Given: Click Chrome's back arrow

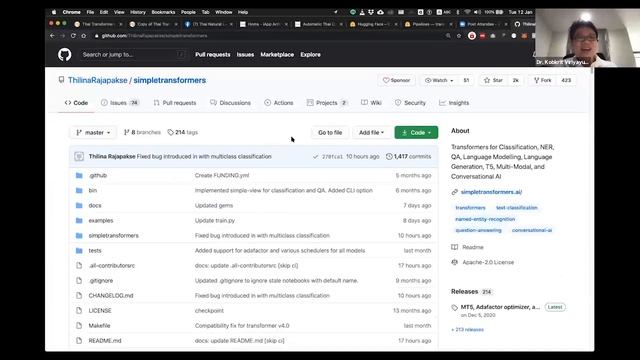Looking at the screenshot, I should (52, 36).
